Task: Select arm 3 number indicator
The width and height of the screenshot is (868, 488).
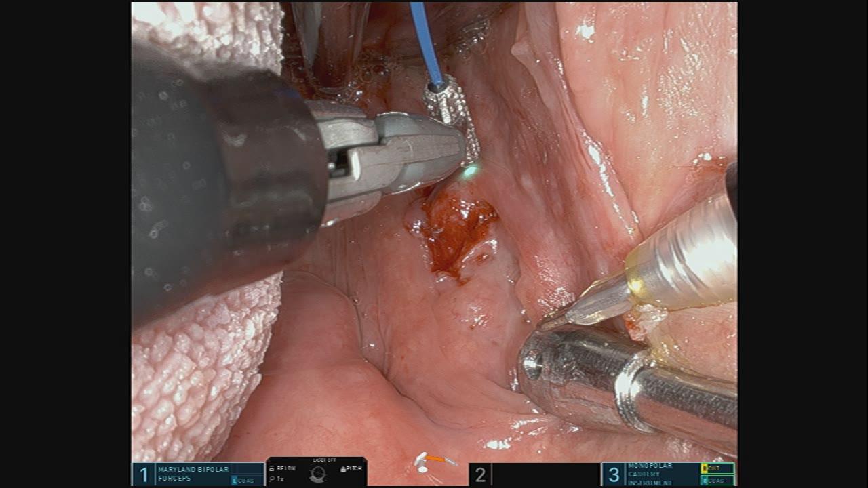Action: (614, 475)
